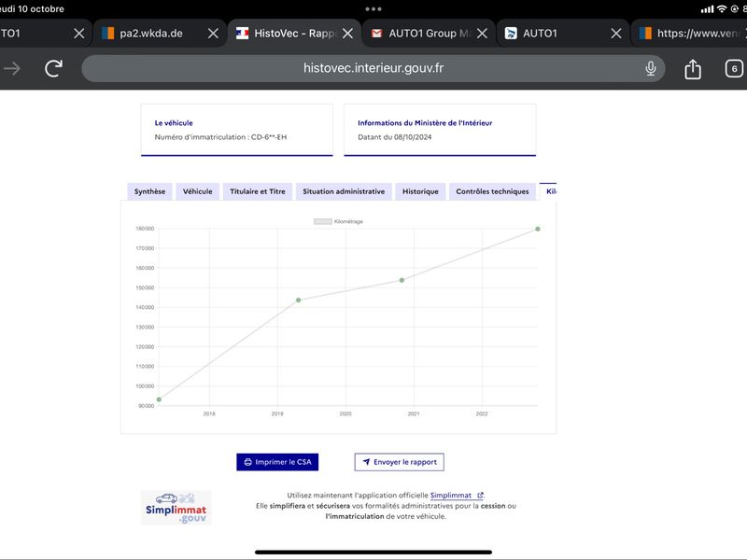Viewport: 747px width, 560px height.
Task: Open the share sheet icon
Action: click(693, 68)
